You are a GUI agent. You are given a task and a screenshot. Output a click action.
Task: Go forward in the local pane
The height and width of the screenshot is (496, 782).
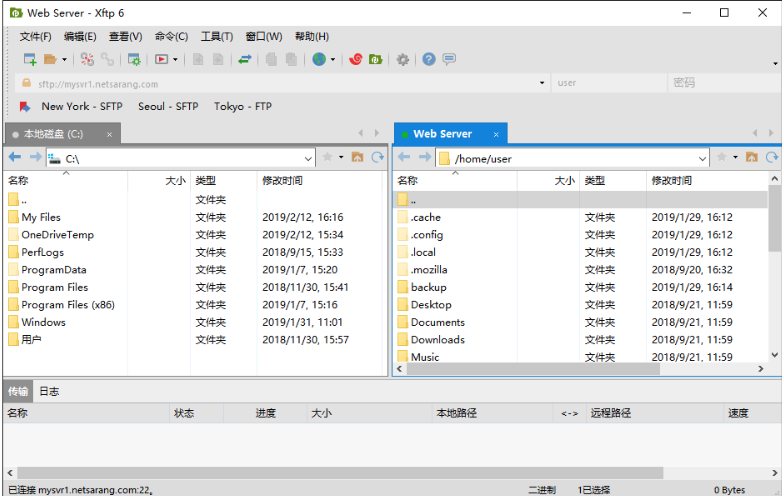[x=35, y=158]
